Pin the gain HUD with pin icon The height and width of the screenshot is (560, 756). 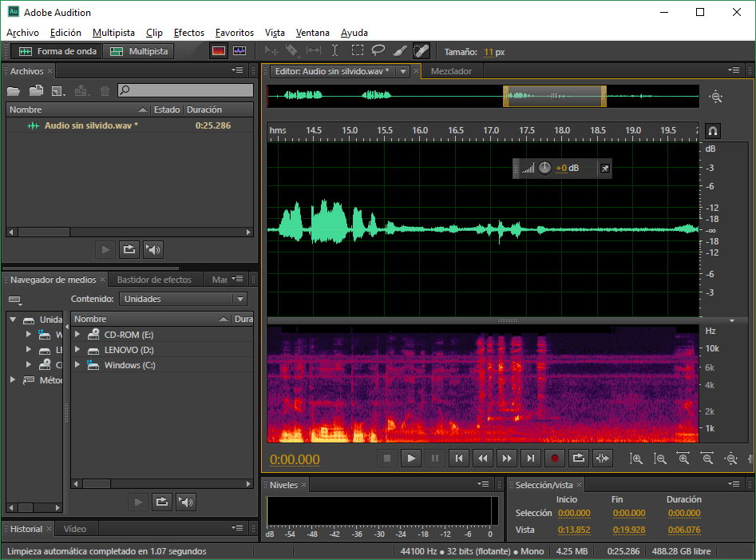604,169
